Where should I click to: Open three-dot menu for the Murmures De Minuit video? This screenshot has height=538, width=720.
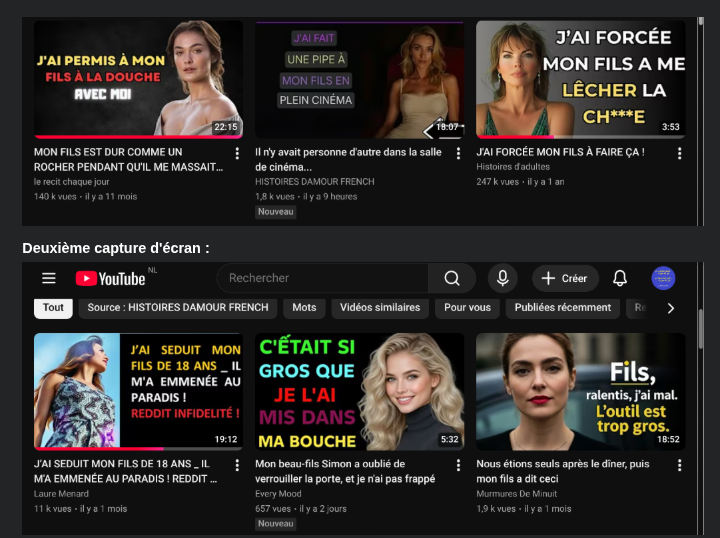pos(679,465)
